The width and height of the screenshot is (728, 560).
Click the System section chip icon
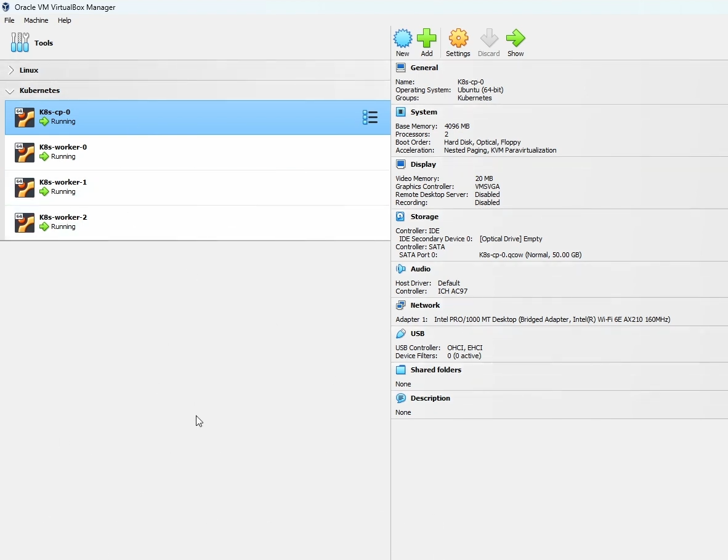click(x=401, y=112)
